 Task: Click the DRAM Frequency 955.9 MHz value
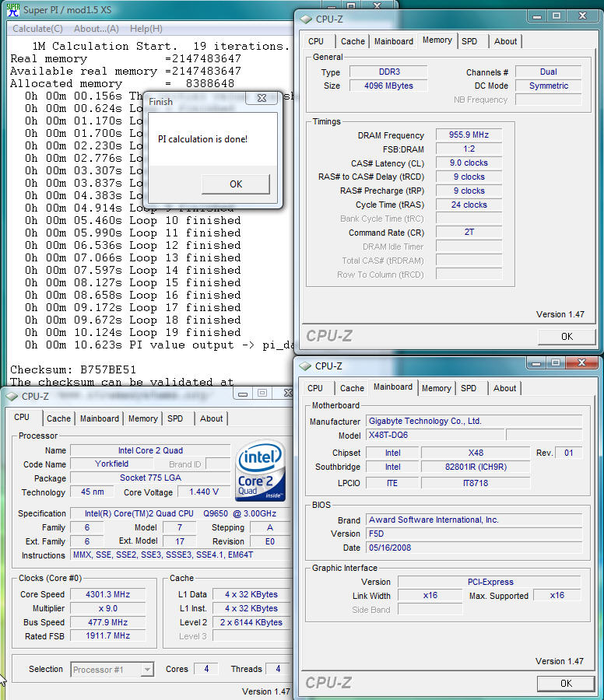pos(469,135)
